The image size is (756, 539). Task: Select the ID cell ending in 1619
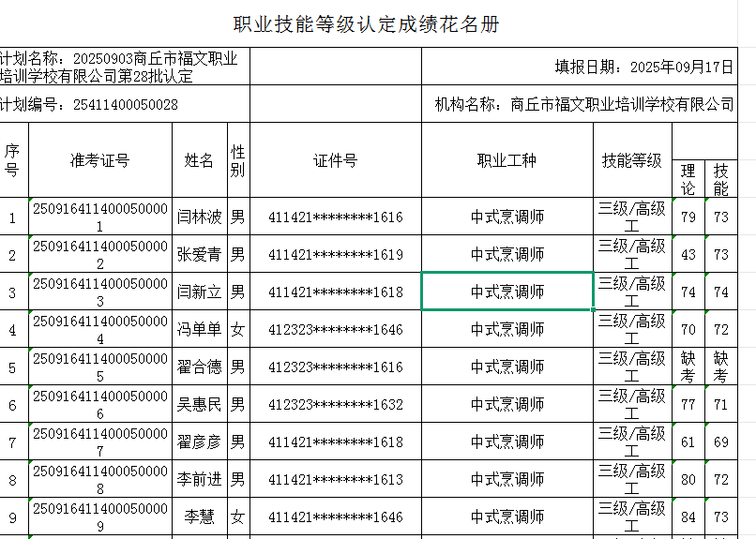point(335,255)
